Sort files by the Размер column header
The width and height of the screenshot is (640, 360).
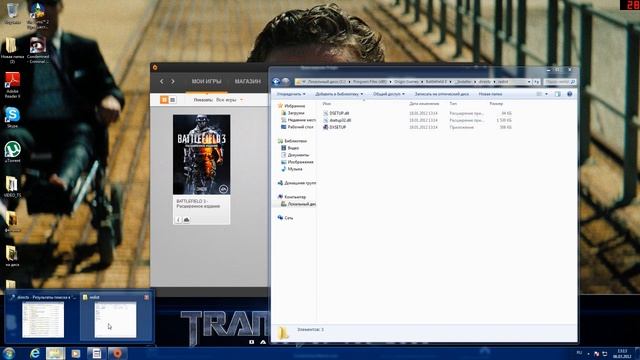click(x=496, y=104)
